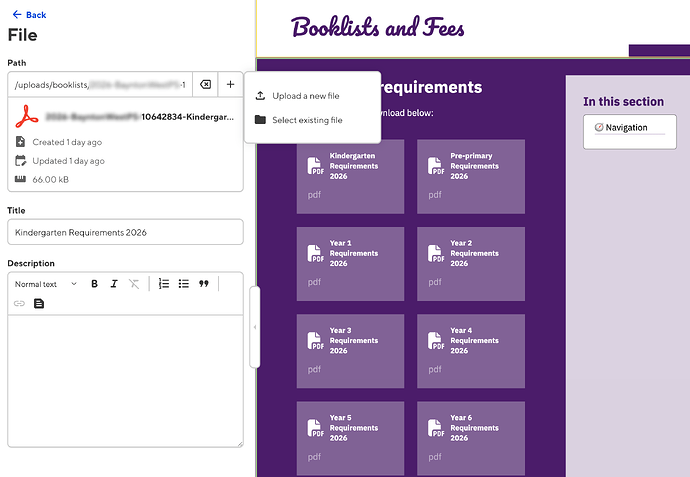Choose Select existing file
This screenshot has width=690, height=477.
pos(307,120)
